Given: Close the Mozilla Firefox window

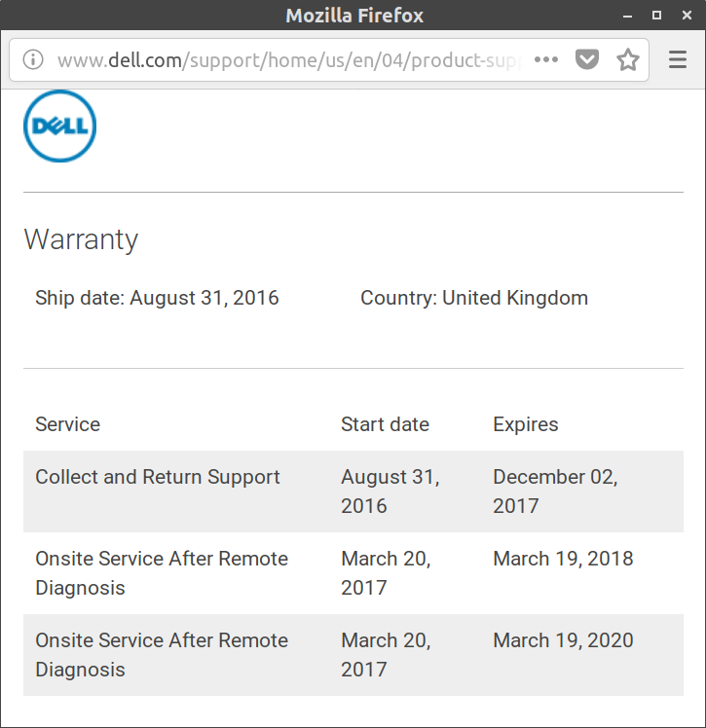Looking at the screenshot, I should tap(684, 16).
